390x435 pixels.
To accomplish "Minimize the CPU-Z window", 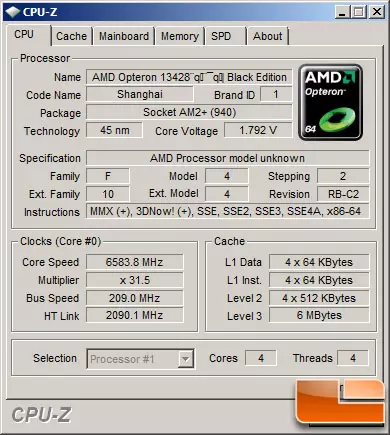I will pyautogui.click(x=342, y=12).
